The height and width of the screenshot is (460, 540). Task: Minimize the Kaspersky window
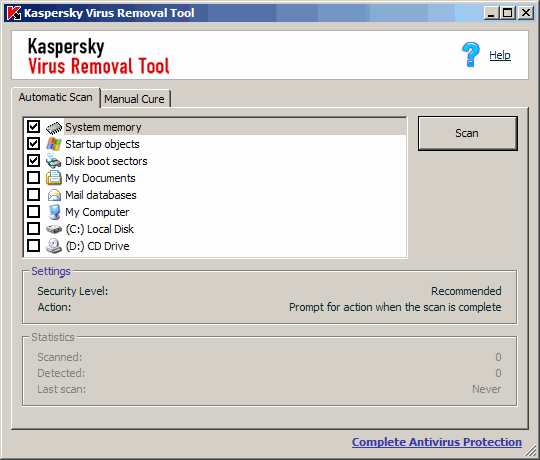click(491, 13)
